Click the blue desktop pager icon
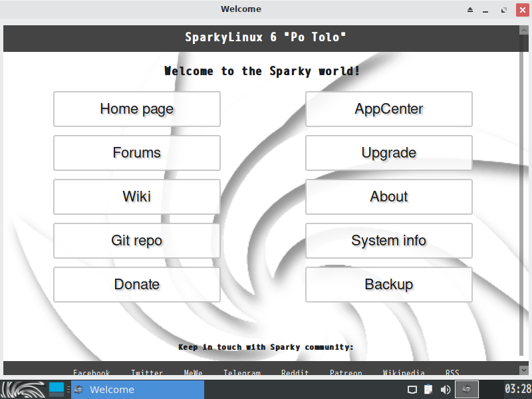 click(57, 389)
